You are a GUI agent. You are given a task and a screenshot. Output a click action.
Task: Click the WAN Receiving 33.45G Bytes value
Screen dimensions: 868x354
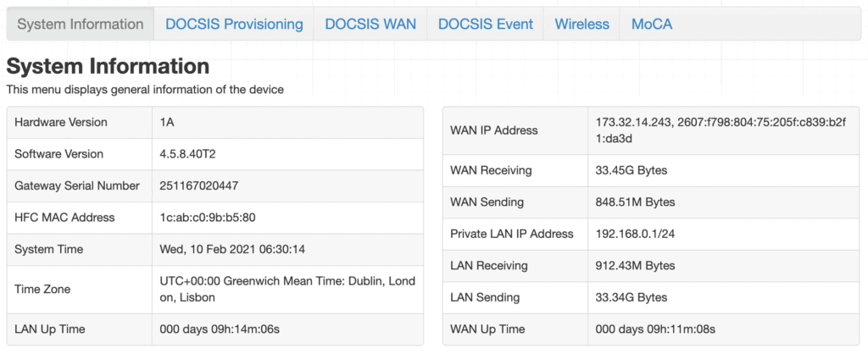coord(631,170)
